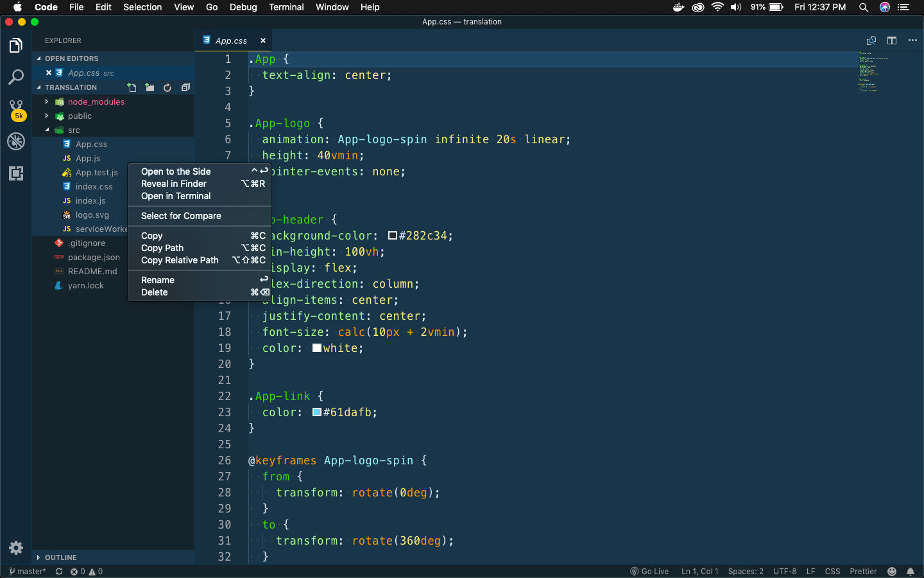Open the Selection menu in menu bar

coord(142,7)
